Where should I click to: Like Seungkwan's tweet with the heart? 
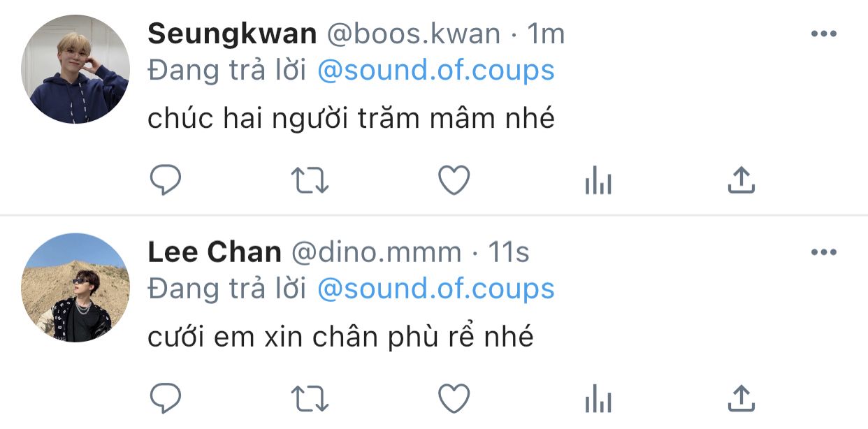pos(454,181)
